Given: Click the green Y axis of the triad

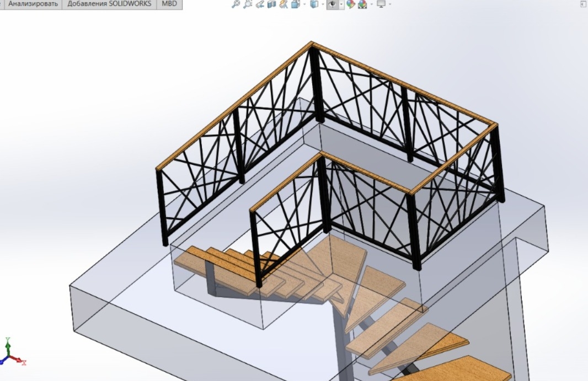Looking at the screenshot, I should [8, 346].
